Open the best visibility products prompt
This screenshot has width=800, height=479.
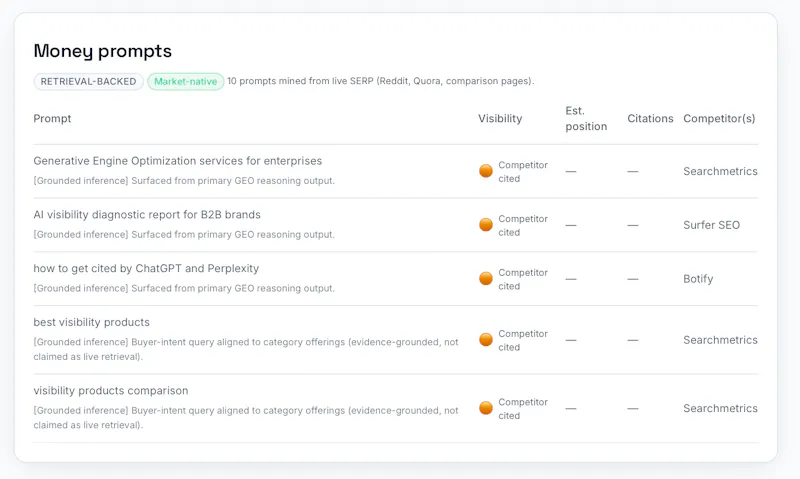[91, 322]
